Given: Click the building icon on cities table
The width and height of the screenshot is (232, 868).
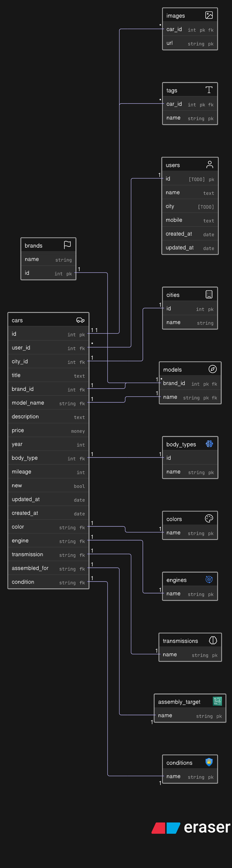Looking at the screenshot, I should (209, 294).
